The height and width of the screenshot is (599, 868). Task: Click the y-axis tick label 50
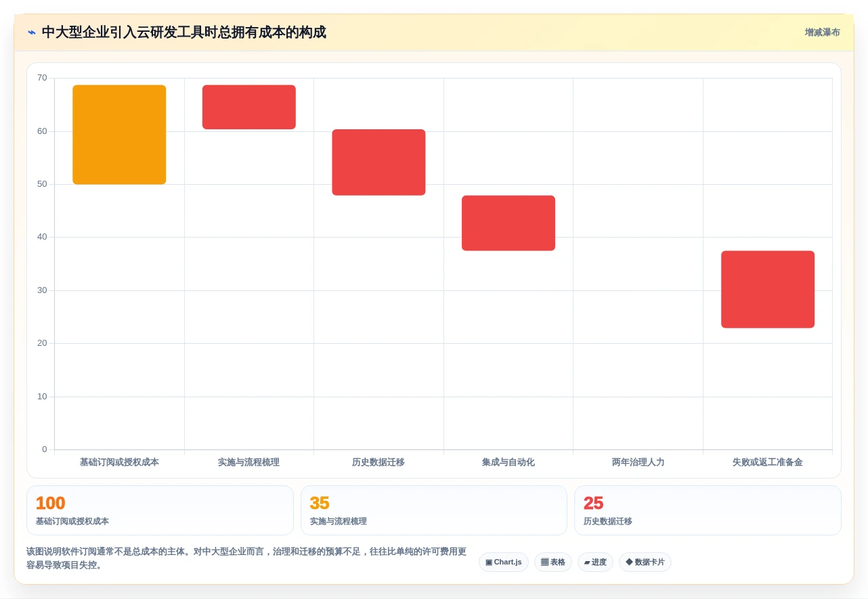point(42,184)
